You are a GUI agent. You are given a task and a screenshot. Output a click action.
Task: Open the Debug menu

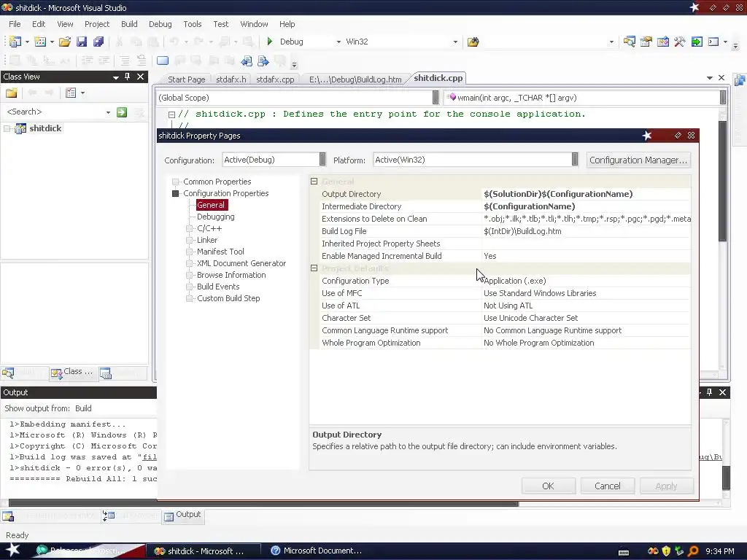click(x=160, y=24)
